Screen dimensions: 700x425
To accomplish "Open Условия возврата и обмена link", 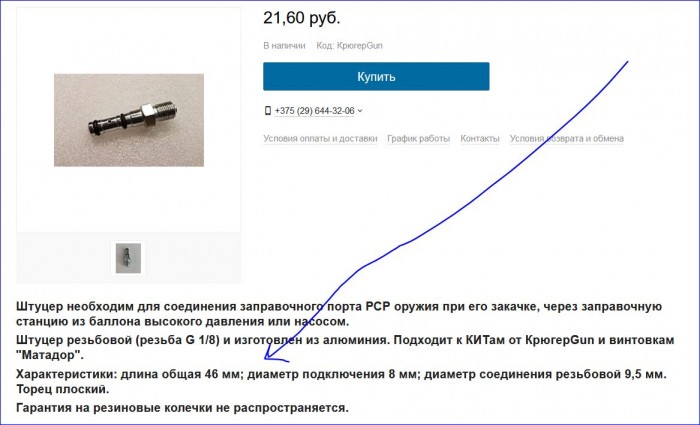I will [x=567, y=138].
